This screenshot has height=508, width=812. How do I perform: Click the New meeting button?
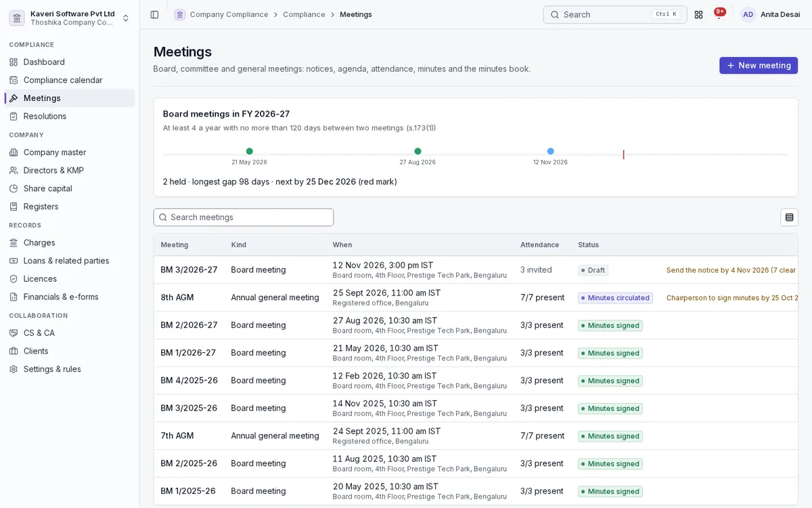tap(759, 65)
